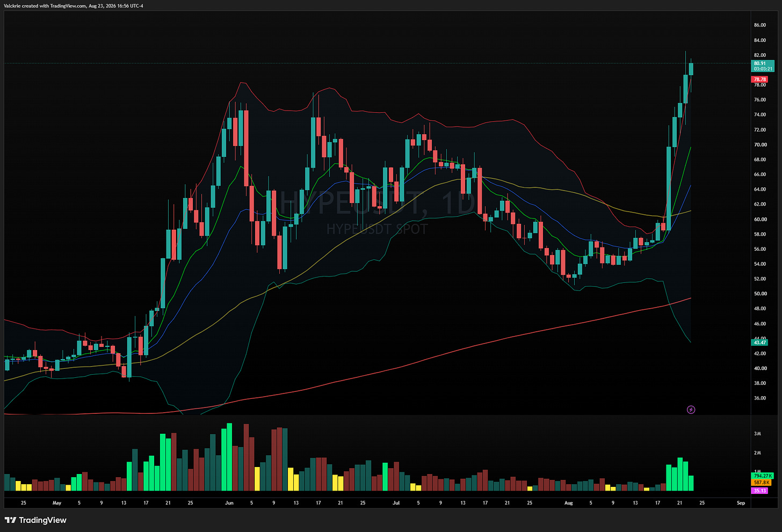Click the 52.00 price scale tick

point(760,279)
